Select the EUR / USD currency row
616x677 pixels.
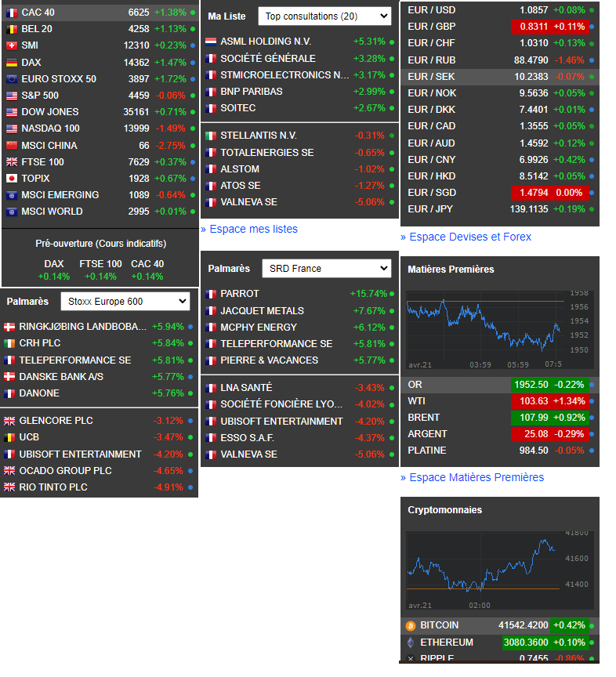click(500, 10)
